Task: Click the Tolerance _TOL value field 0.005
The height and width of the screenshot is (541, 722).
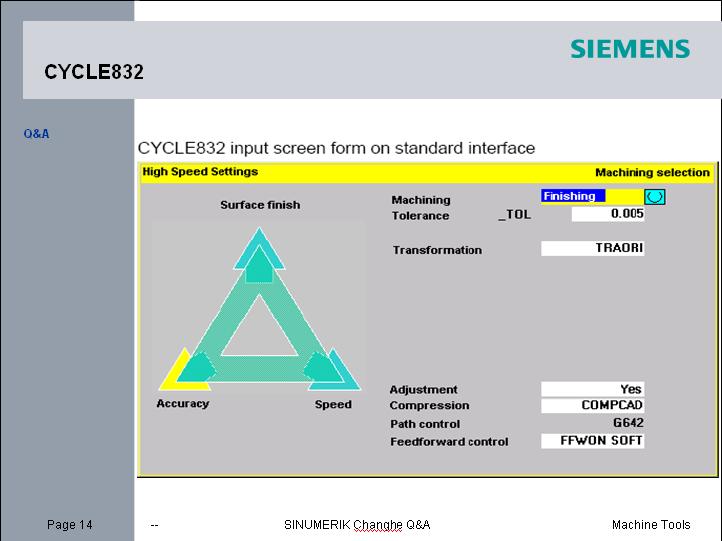Action: pos(608,214)
